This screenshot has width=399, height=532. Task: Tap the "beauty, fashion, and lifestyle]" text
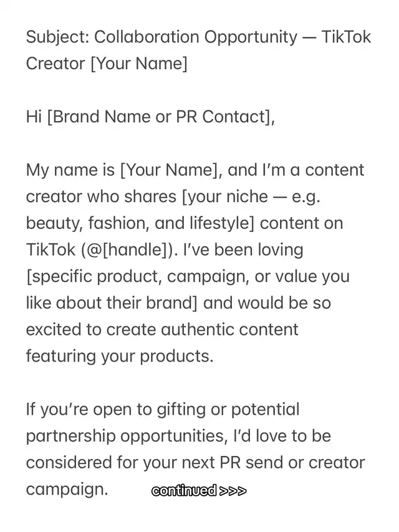pyautogui.click(x=140, y=223)
